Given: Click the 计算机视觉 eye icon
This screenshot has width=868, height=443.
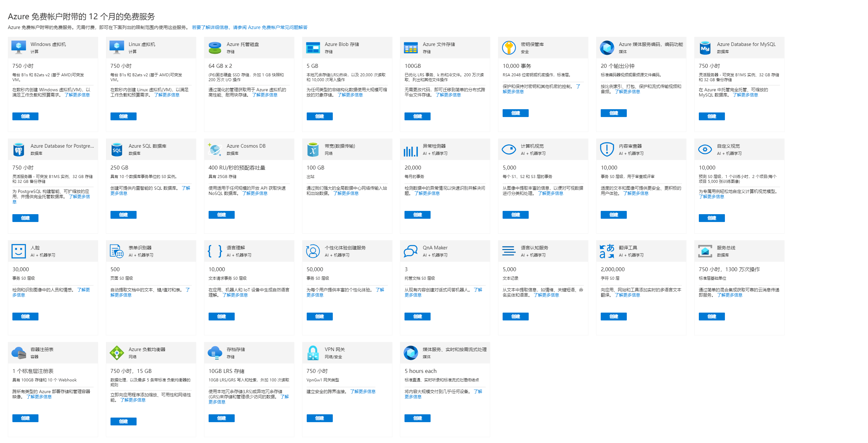Looking at the screenshot, I should [509, 149].
